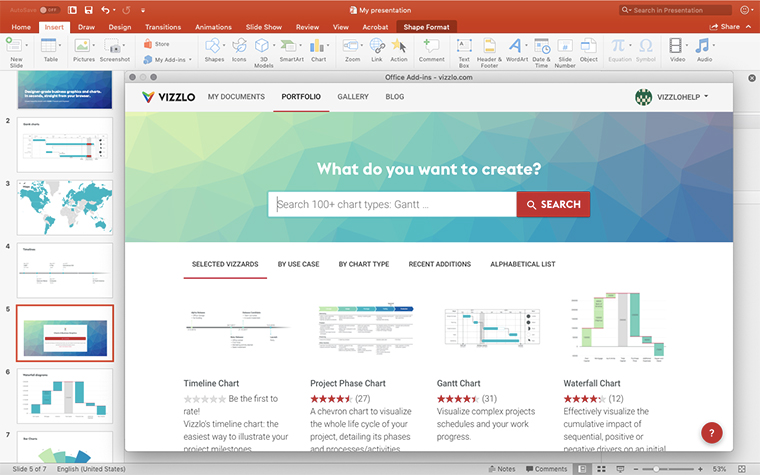760x475 pixels.
Task: Add a Comment from the ribbon
Action: click(x=431, y=46)
